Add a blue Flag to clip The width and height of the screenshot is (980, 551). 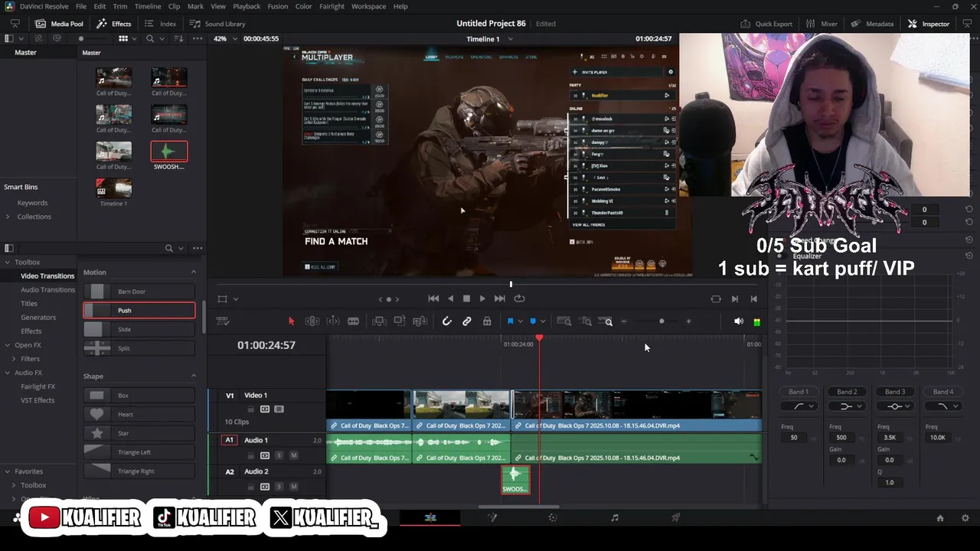pos(510,321)
